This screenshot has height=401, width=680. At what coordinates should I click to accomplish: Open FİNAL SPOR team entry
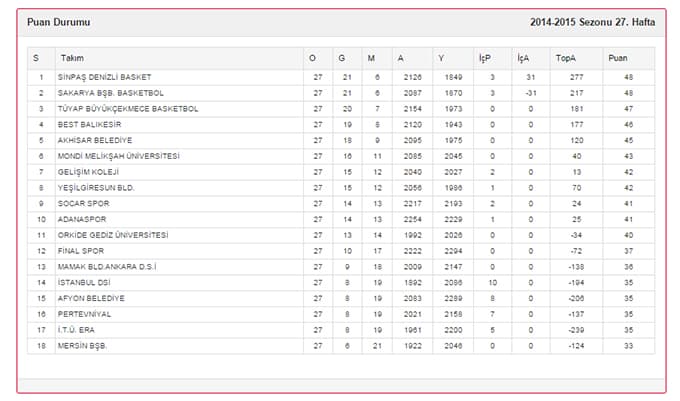(81, 251)
